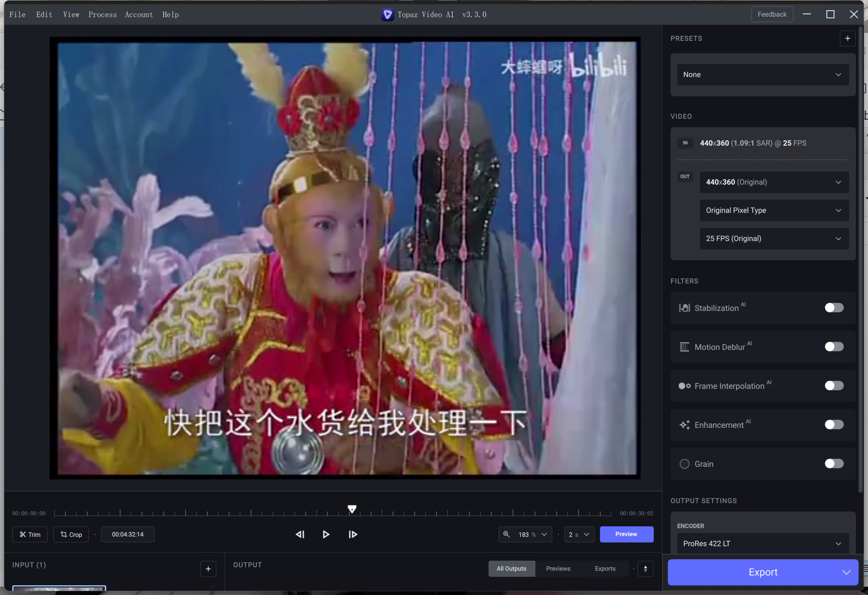This screenshot has width=868, height=595.
Task: Click the end timecode 00:08:30:02
Action: click(x=637, y=513)
